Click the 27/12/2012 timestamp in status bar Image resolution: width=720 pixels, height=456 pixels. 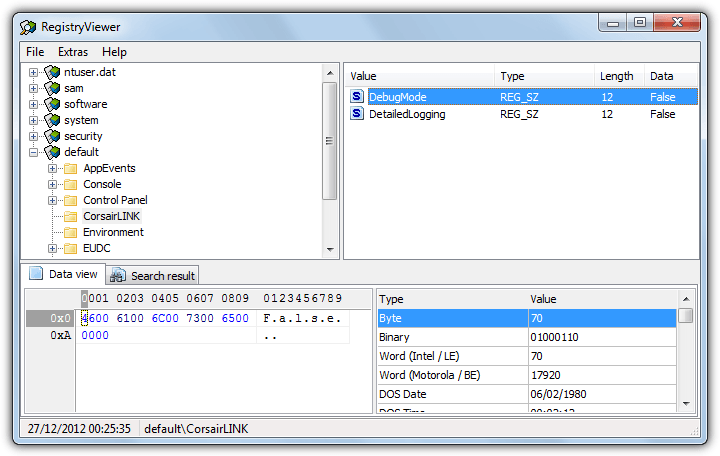(x=79, y=429)
